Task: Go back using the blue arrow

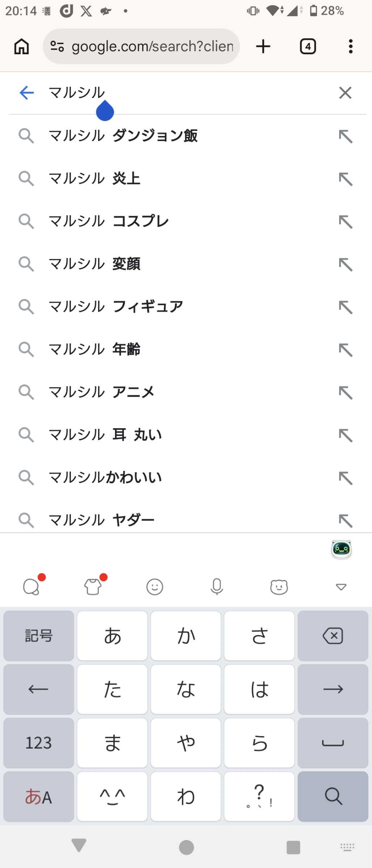Action: [x=26, y=93]
